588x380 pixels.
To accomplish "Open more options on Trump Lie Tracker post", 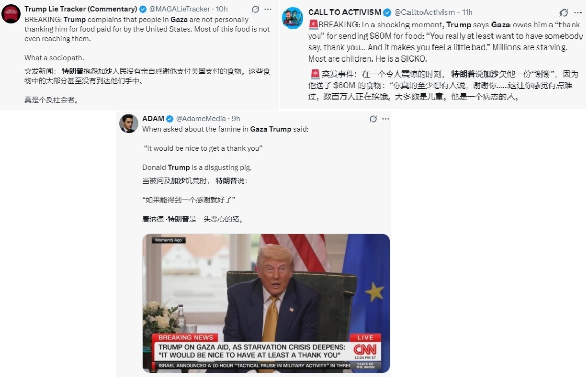I will click(x=268, y=10).
